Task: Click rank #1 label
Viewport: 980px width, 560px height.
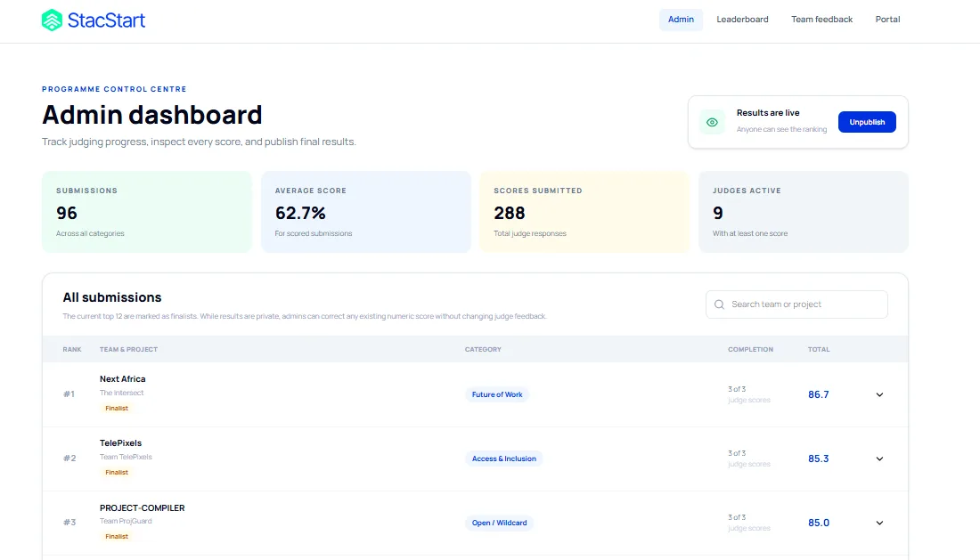Action: point(69,394)
